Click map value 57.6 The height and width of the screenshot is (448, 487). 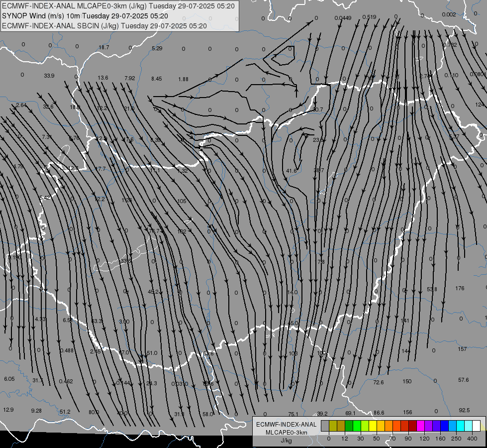pos(464,380)
